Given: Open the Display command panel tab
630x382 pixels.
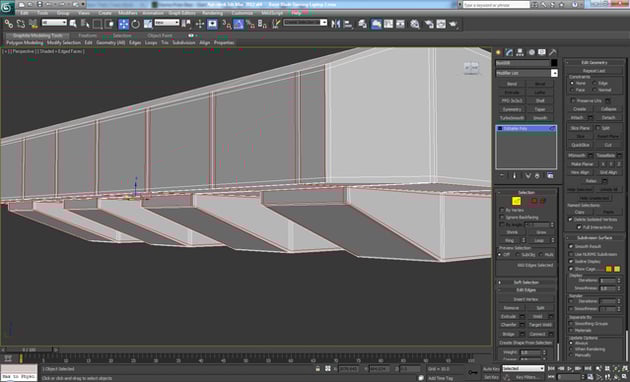Looking at the screenshot, I should [542, 53].
